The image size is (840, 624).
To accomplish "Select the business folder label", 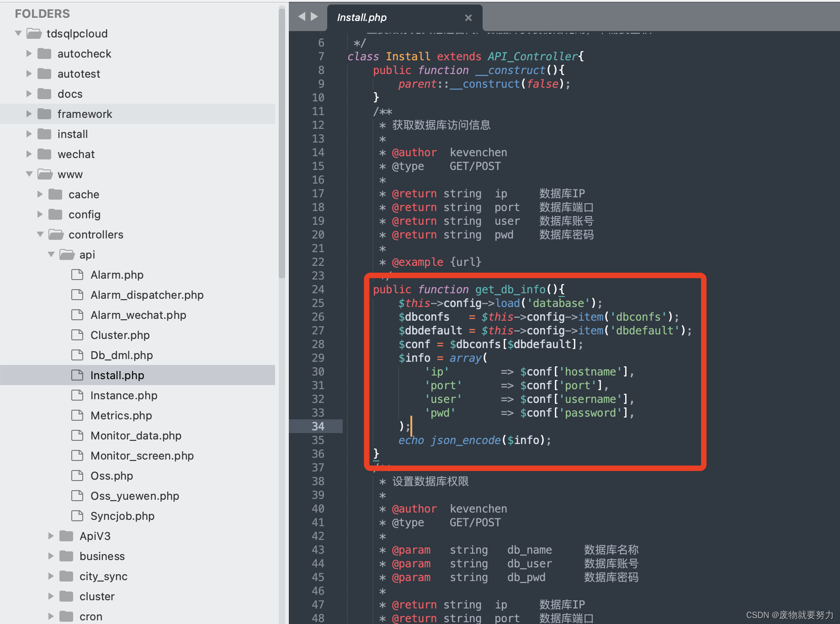I will point(102,556).
